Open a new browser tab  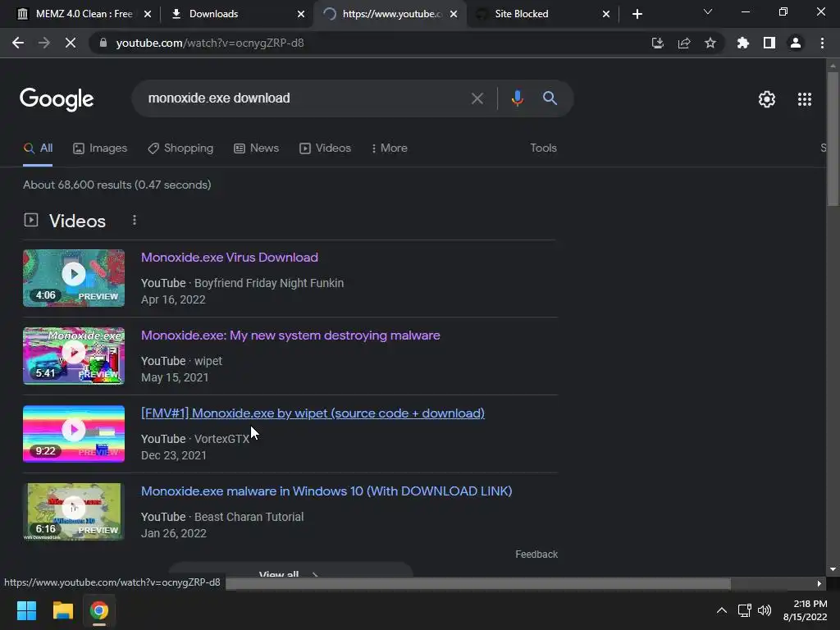point(637,14)
